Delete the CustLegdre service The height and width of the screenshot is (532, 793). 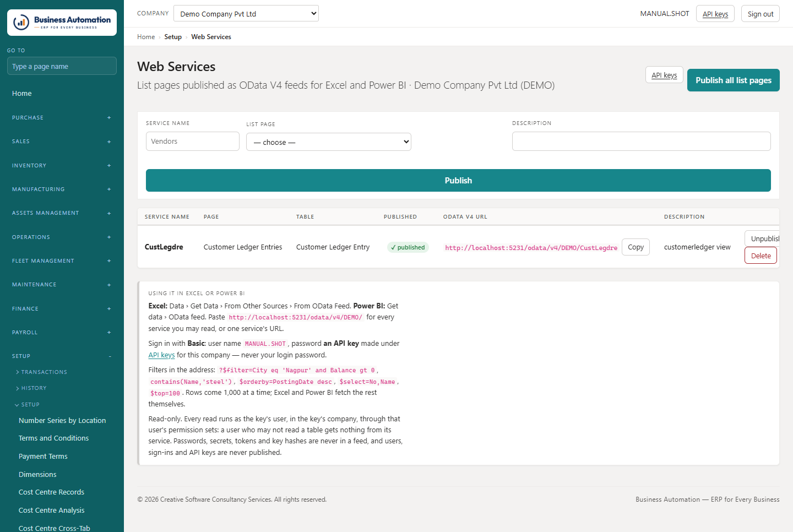point(761,256)
